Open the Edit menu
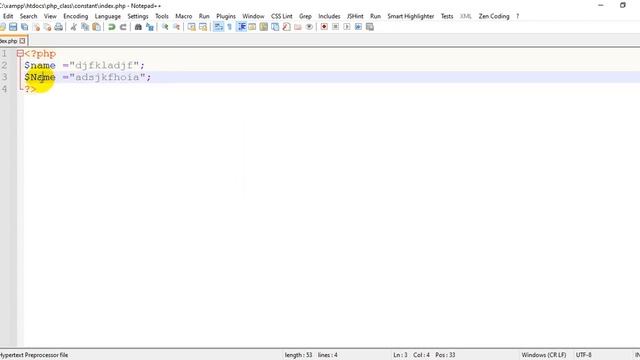 coord(8,16)
